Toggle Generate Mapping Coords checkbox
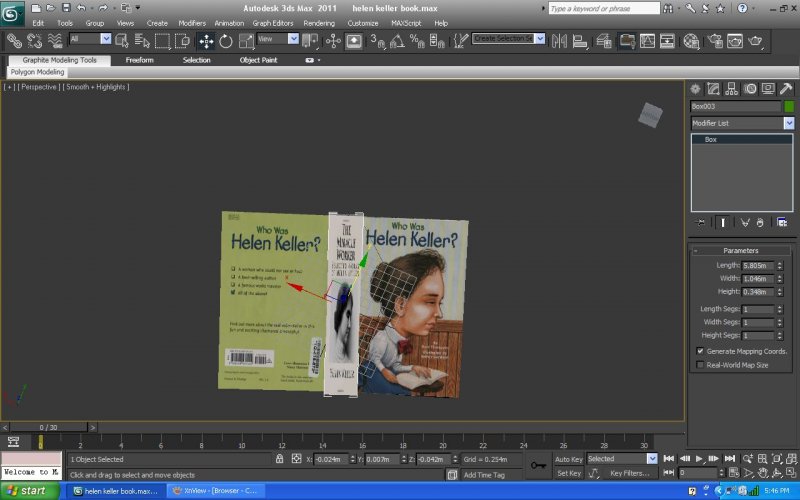 [x=700, y=351]
